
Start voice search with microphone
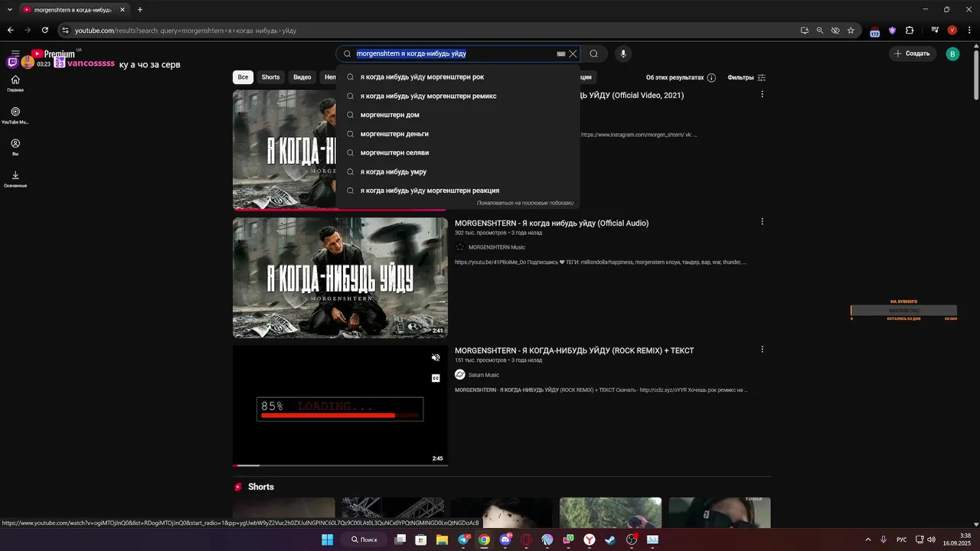tap(623, 54)
